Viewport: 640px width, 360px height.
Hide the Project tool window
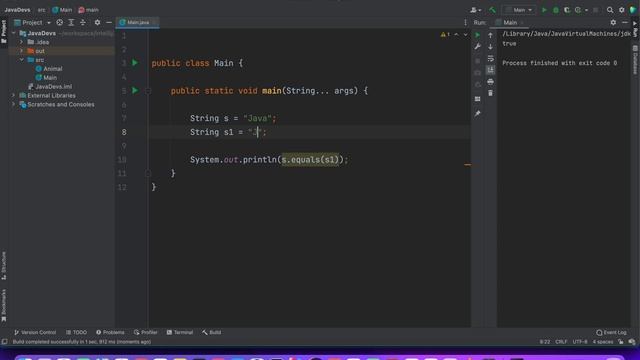109,22
